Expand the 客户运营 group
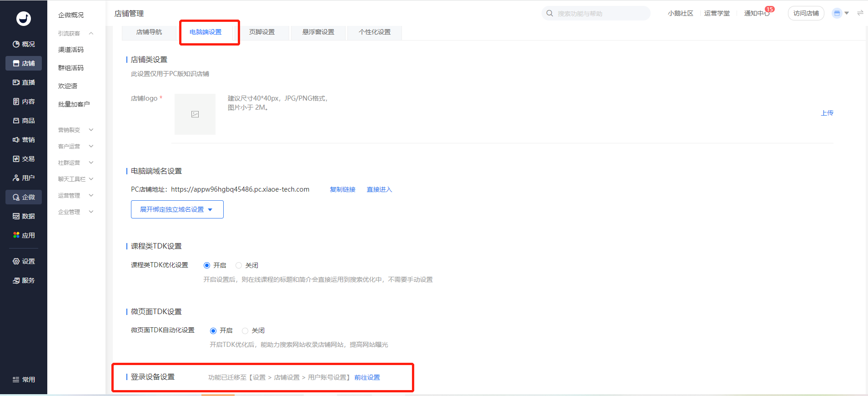 tap(75, 146)
